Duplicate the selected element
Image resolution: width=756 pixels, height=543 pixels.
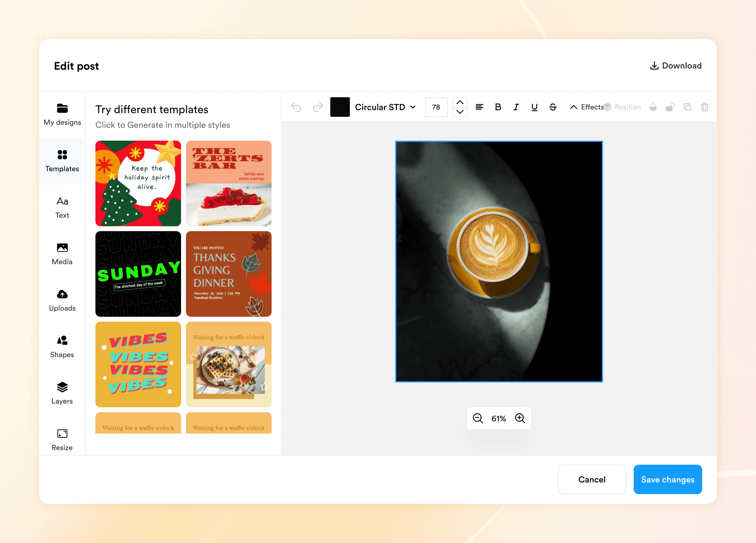[x=687, y=107]
